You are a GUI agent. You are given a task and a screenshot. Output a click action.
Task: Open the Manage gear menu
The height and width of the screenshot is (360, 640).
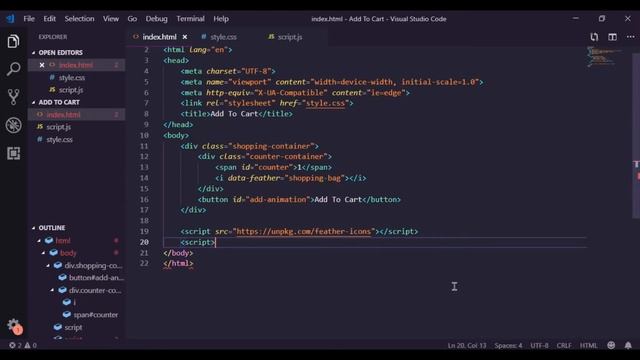[x=13, y=325]
